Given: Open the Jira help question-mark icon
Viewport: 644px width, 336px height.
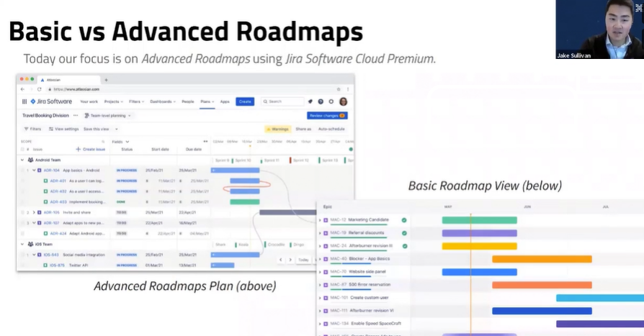Looking at the screenshot, I should click(x=321, y=101).
